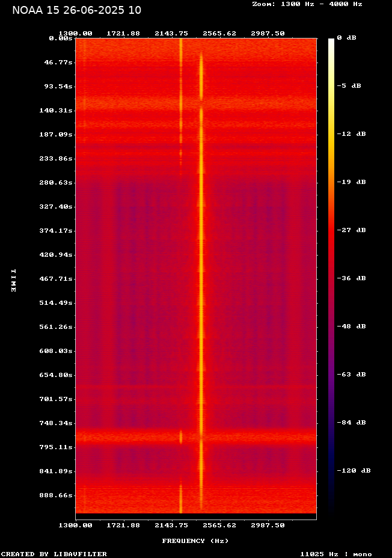Click the "327.40s" time label
The image size is (392, 558).
click(56, 206)
